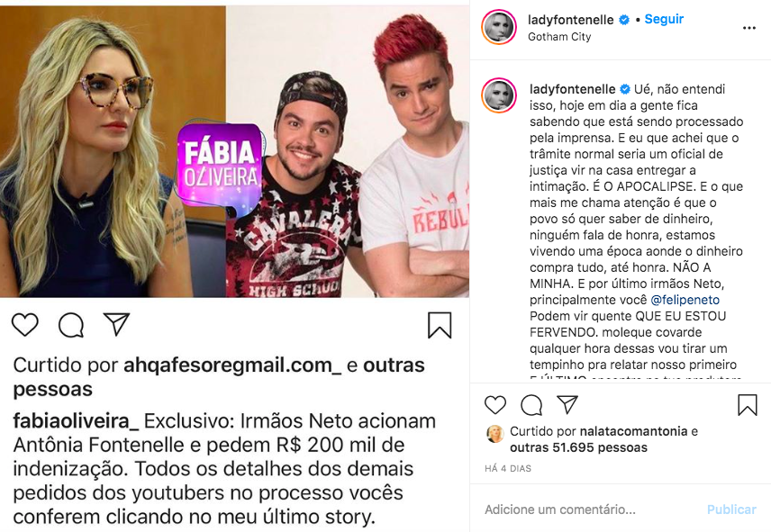Open comments on the embedded fabiaoliveira_ post

pos(71,325)
